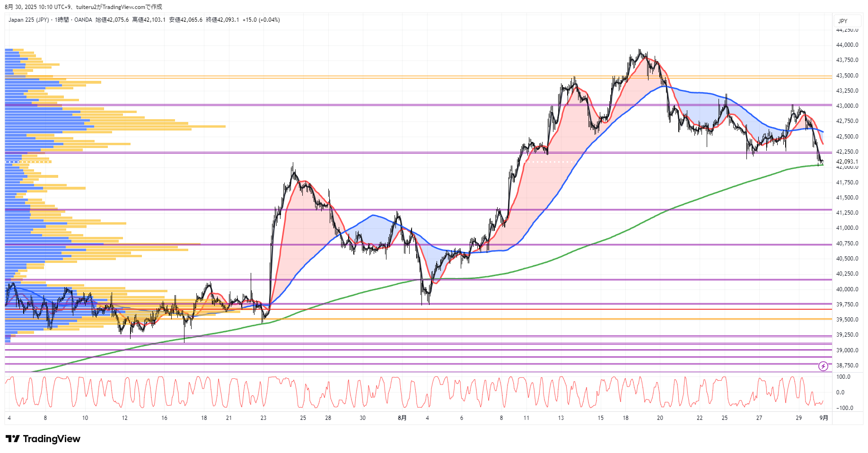Click the date label 28 on time axis
The height and width of the screenshot is (453, 868).
click(x=328, y=418)
